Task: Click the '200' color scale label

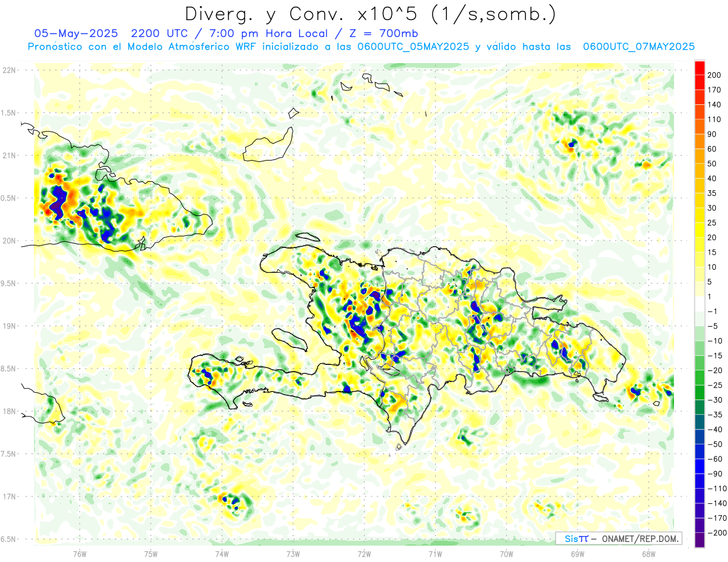Action: [x=715, y=75]
